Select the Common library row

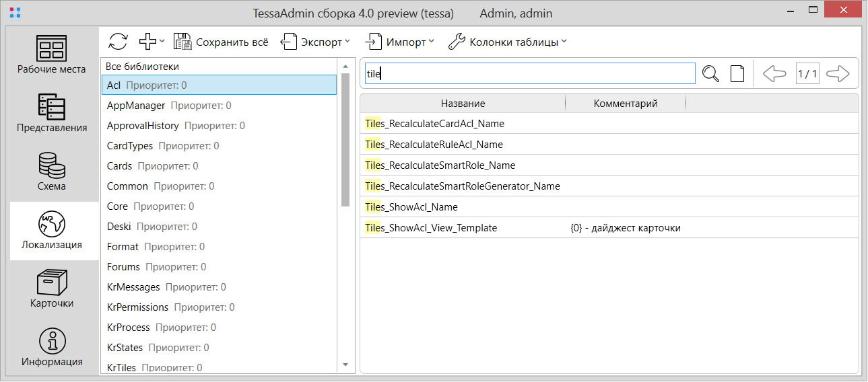[219, 186]
